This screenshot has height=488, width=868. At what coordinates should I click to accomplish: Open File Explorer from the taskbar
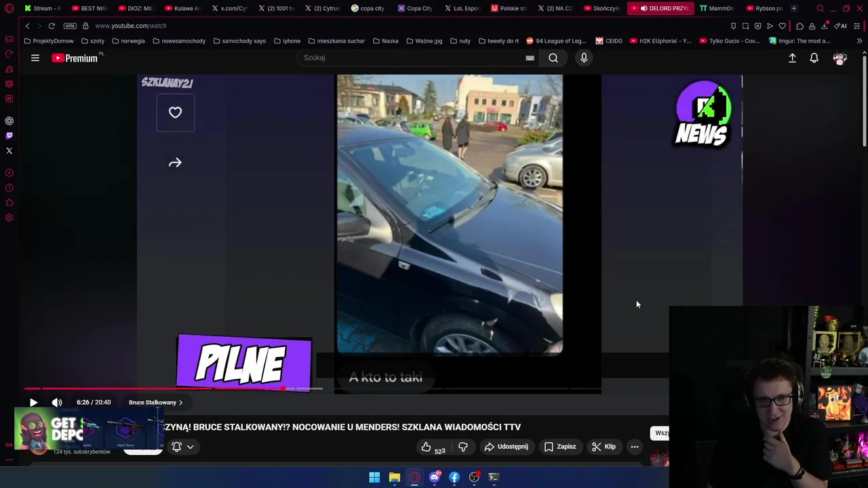394,478
